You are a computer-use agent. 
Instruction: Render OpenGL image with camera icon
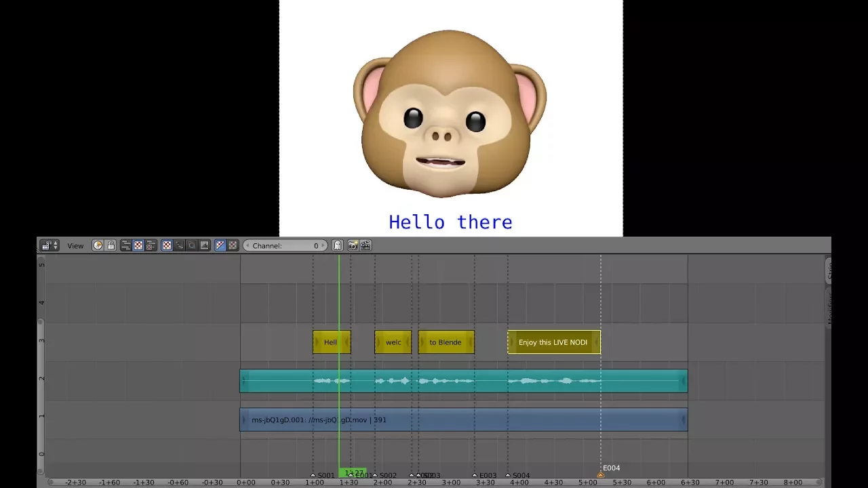click(x=353, y=245)
